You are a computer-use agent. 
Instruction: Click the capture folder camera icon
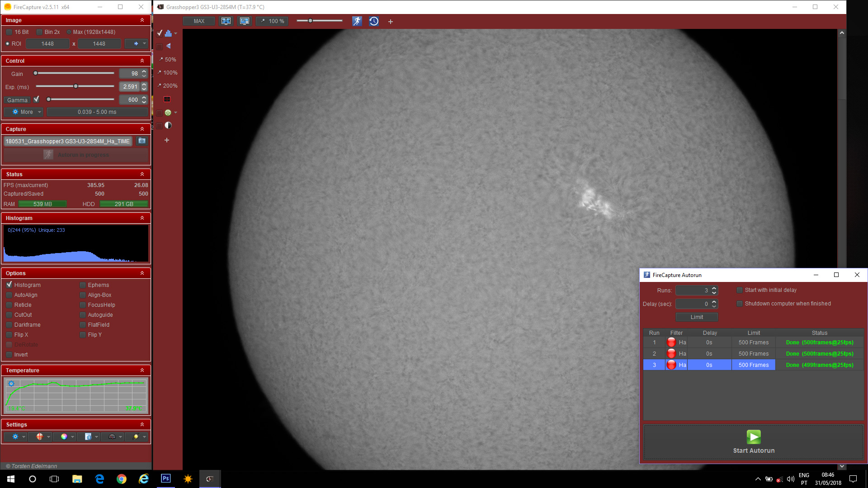(x=142, y=141)
